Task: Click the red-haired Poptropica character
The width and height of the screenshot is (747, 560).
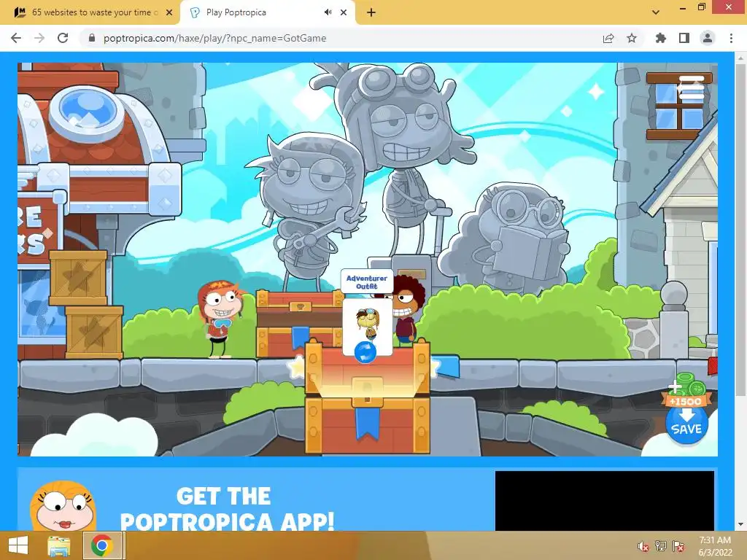Action: [220, 319]
